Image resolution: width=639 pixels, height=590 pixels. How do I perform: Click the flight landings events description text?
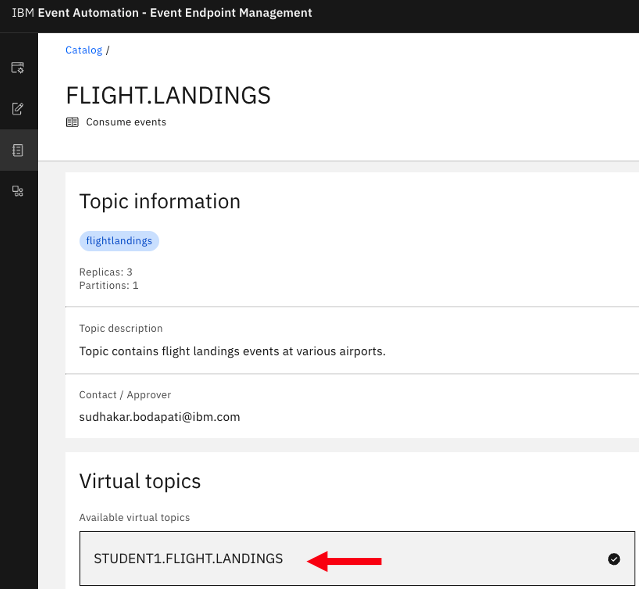click(232, 351)
